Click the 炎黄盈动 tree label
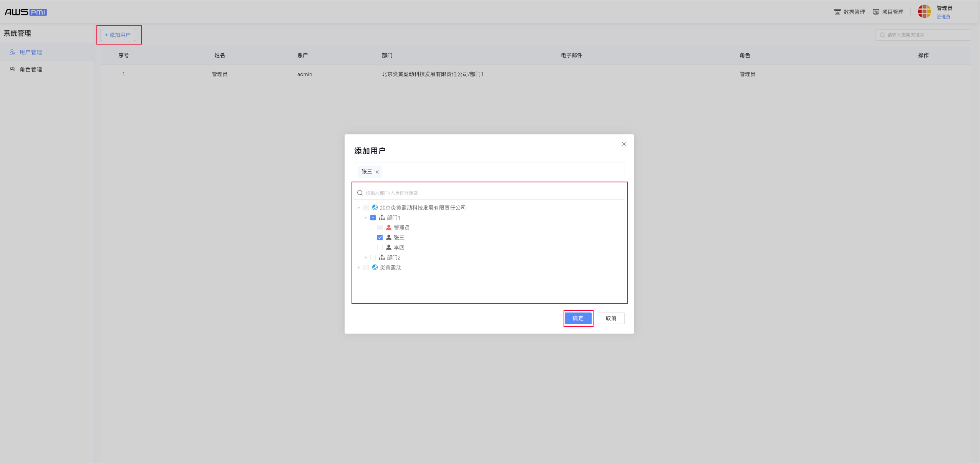Viewport: 980px width, 463px height. (391, 268)
